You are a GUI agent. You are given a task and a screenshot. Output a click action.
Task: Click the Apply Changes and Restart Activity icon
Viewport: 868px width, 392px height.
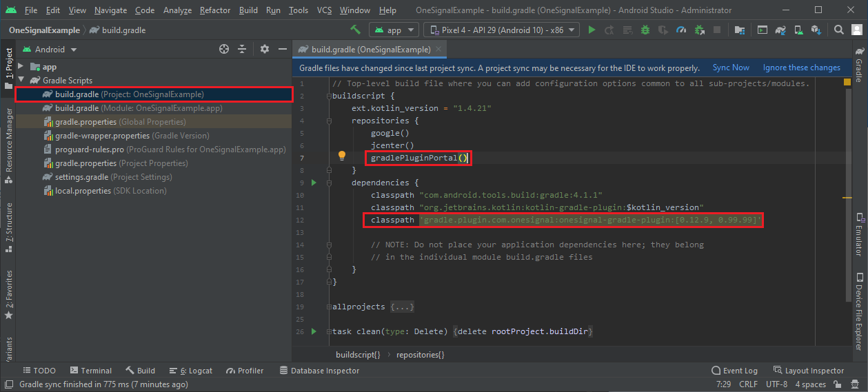609,30
